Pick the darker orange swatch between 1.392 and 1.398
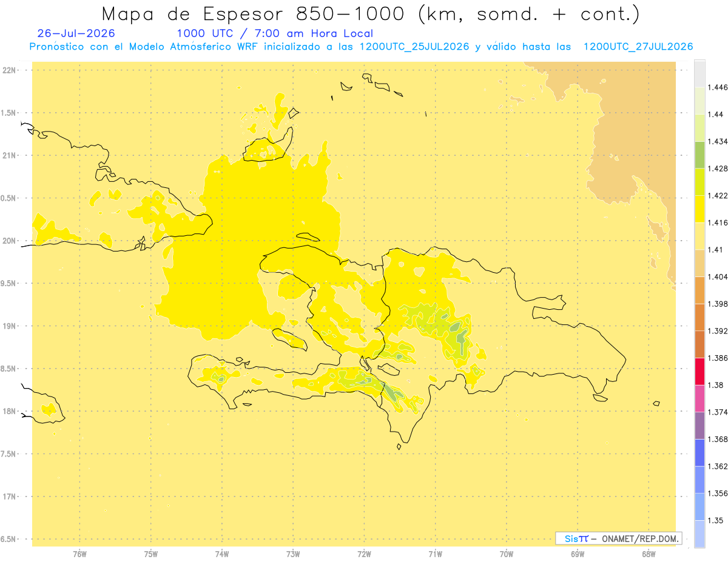The height and width of the screenshot is (562, 728). (x=699, y=318)
